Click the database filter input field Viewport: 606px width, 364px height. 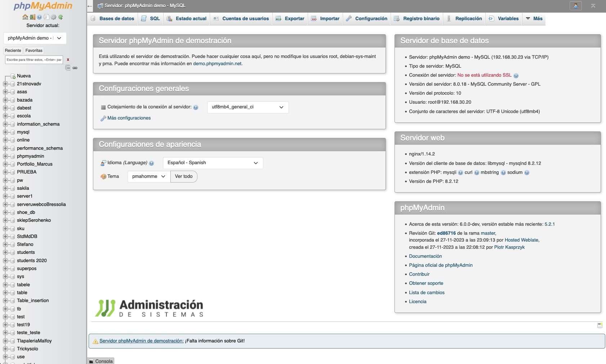click(34, 60)
